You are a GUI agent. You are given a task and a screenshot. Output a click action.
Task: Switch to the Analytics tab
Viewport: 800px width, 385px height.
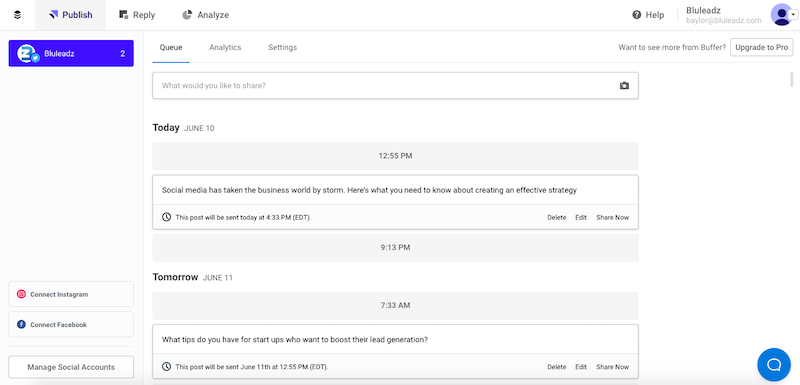point(225,47)
